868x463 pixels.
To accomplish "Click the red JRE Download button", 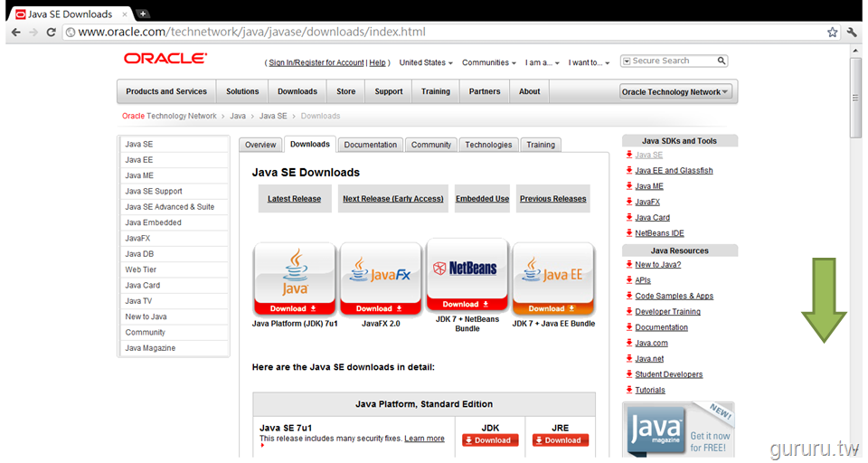I will point(561,440).
